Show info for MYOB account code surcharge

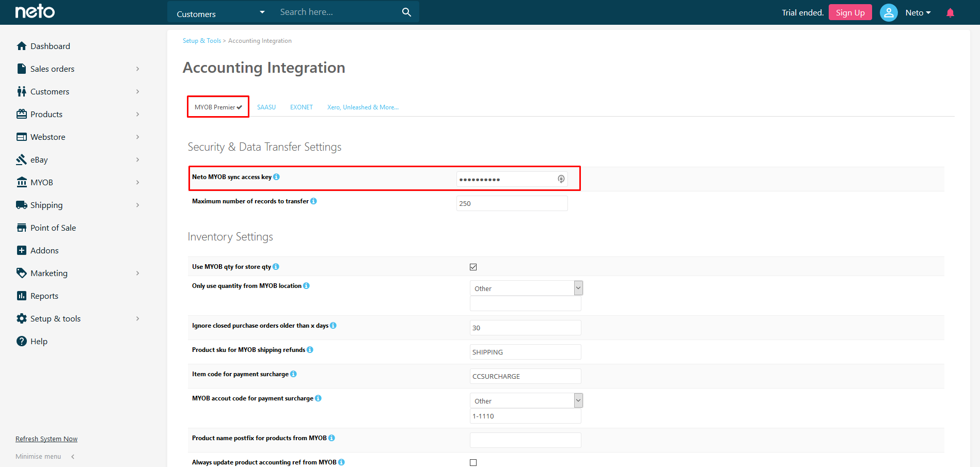pyautogui.click(x=318, y=398)
